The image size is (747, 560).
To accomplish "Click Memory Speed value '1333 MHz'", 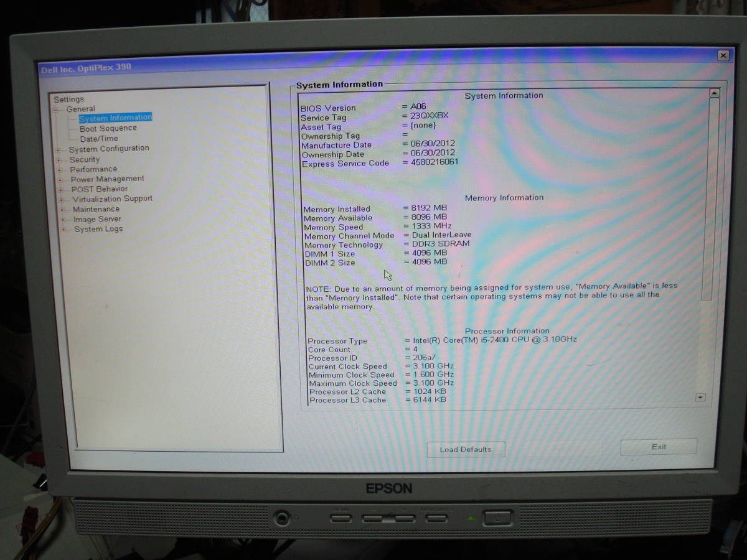I will point(432,226).
